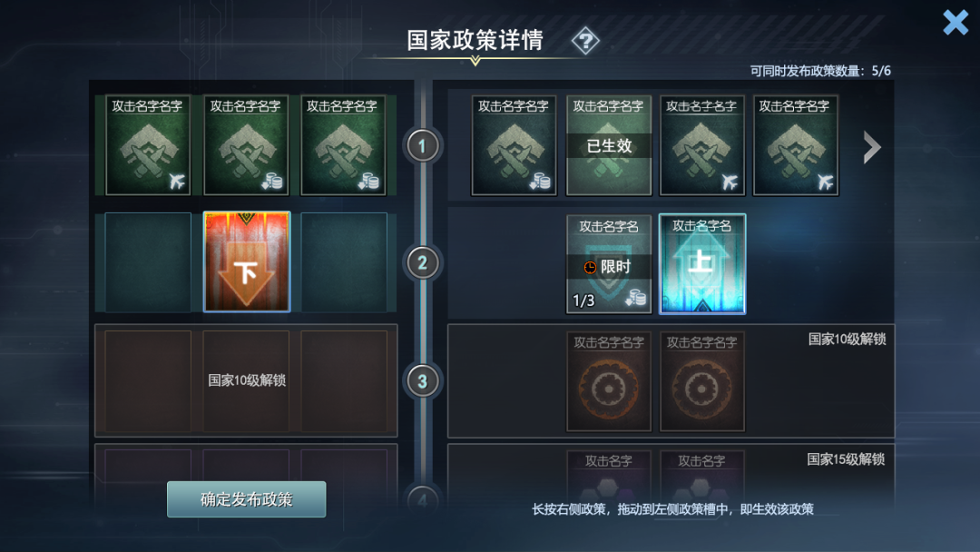This screenshot has width=980, height=552.
Task: Click empty slot left of red card
Action: [148, 262]
